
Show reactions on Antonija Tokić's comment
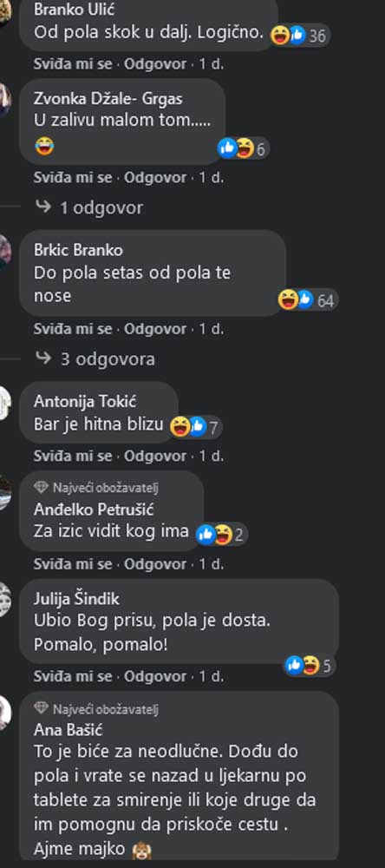coord(195,427)
